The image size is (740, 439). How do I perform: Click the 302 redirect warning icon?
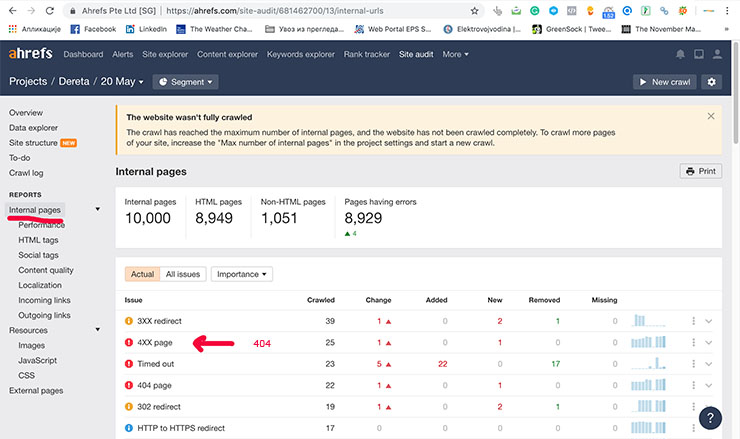tap(128, 406)
